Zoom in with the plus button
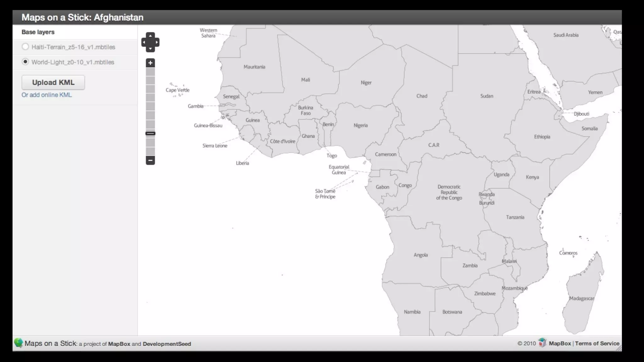This screenshot has width=644, height=362. [150, 63]
